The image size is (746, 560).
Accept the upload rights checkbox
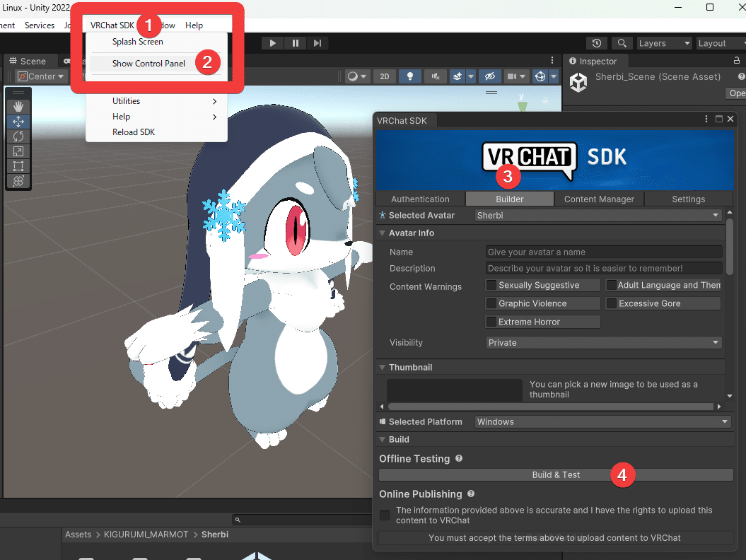pos(385,515)
